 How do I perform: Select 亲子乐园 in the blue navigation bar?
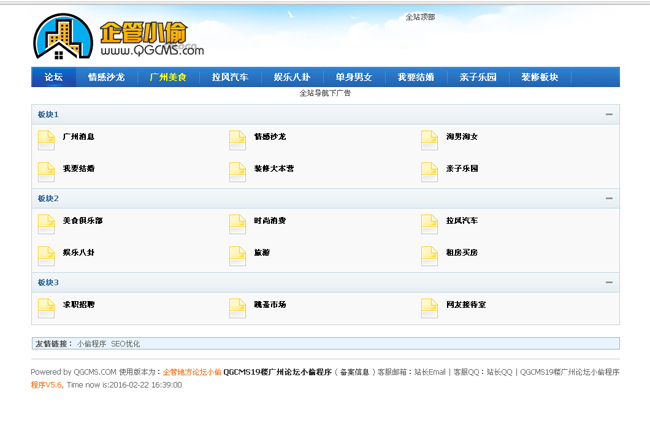click(478, 77)
